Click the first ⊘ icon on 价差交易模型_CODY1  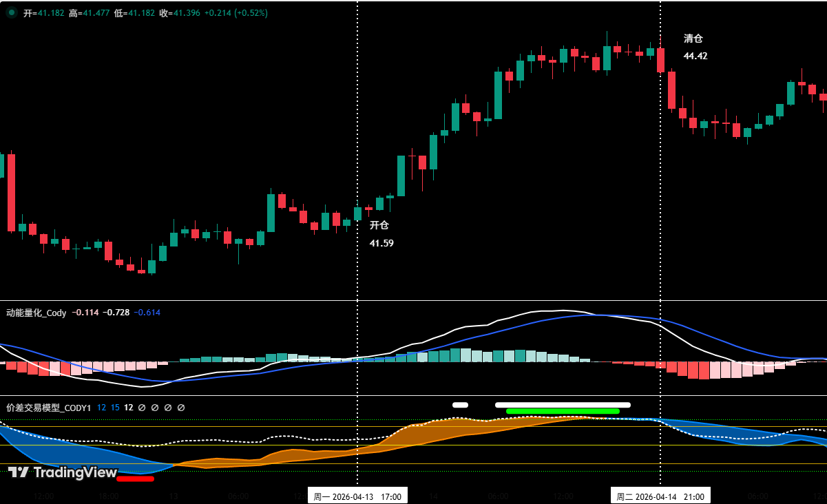(x=141, y=408)
